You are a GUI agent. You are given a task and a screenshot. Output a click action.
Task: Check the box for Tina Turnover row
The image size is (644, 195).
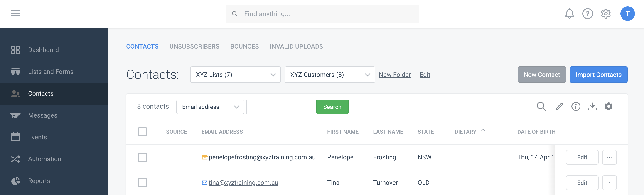click(142, 183)
